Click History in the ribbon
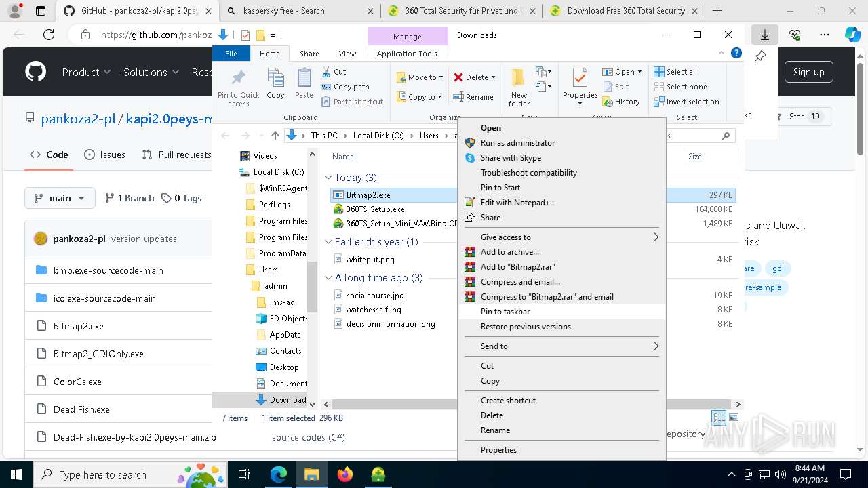The image size is (868, 488). click(x=621, y=102)
